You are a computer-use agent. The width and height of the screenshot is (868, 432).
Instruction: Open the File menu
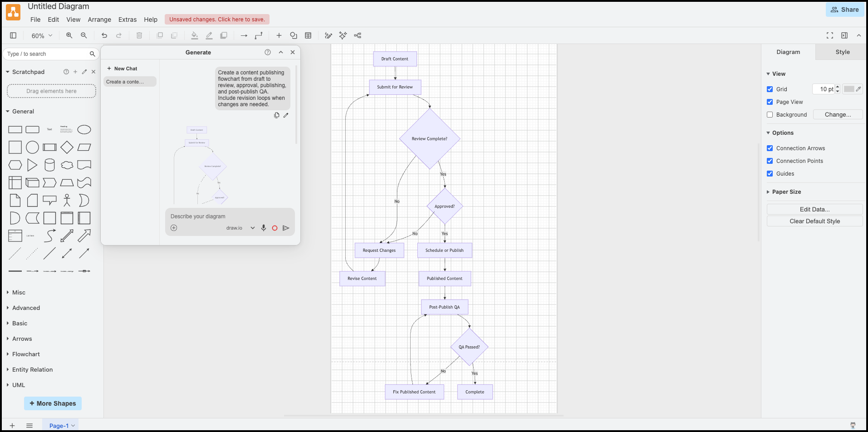35,20
